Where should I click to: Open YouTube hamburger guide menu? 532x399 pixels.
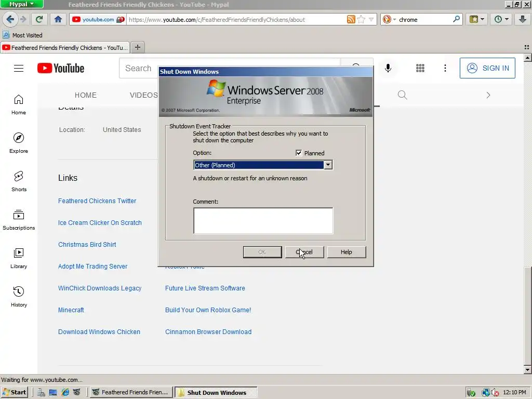click(x=19, y=68)
